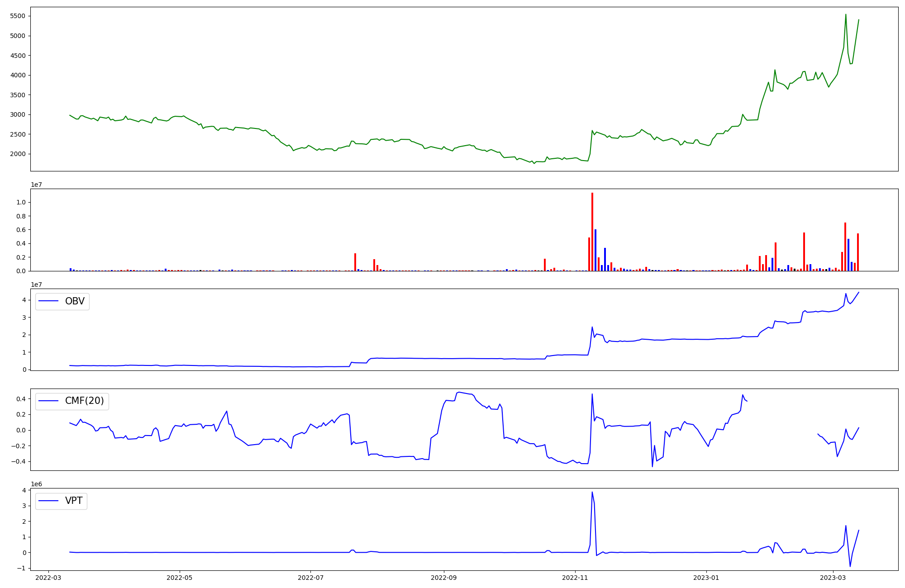The image size is (905, 588).
Task: Click the 2022-03 x-axis date label
Action: 48,578
